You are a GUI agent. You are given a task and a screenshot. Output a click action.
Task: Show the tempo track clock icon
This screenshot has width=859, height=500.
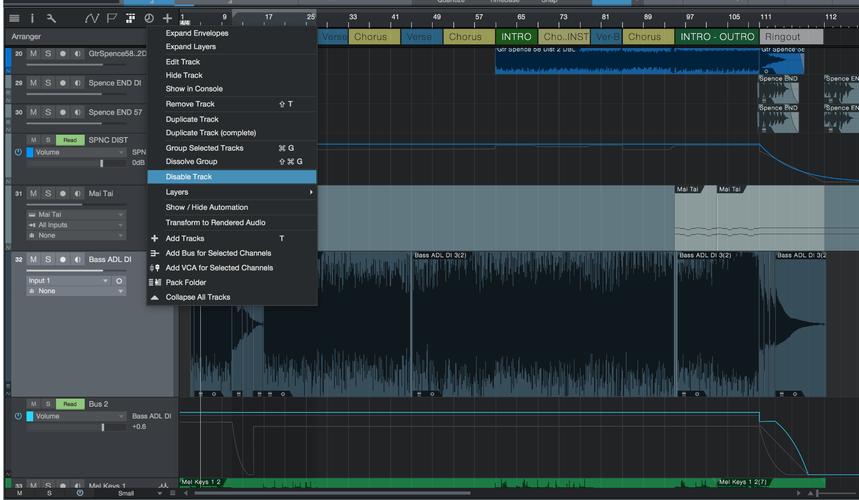click(x=149, y=19)
